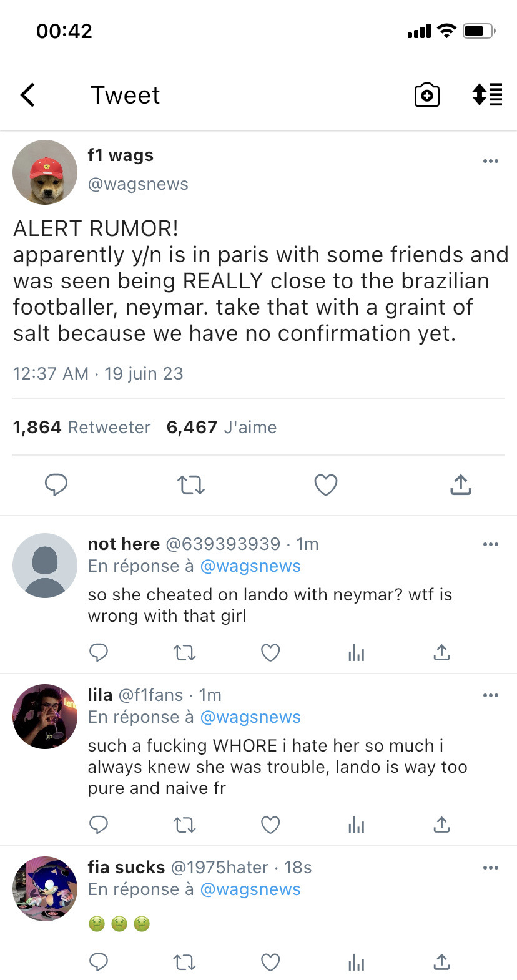The height and width of the screenshot is (980, 517).
Task: Open @wagsnews mention in lila's reply
Action: pyautogui.click(x=250, y=717)
